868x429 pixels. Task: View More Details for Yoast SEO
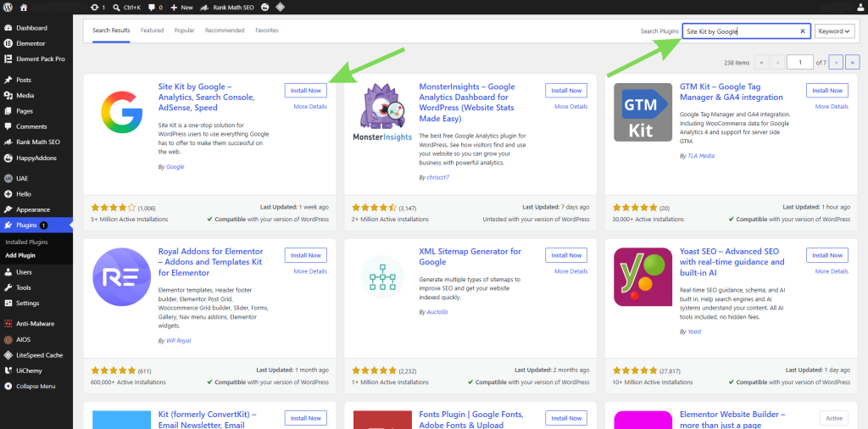832,271
